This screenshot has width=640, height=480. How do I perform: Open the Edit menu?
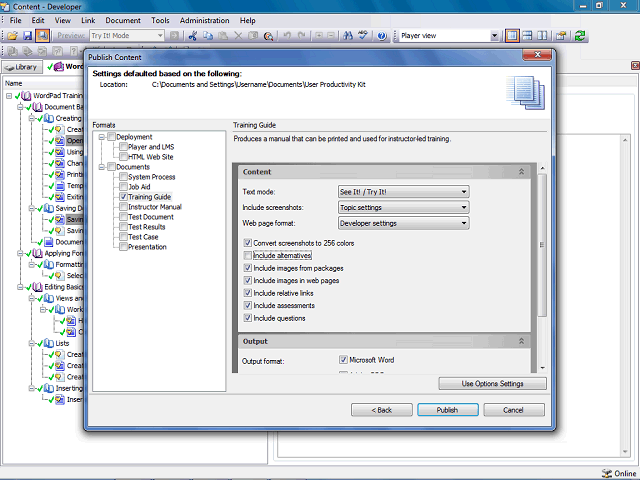point(38,20)
